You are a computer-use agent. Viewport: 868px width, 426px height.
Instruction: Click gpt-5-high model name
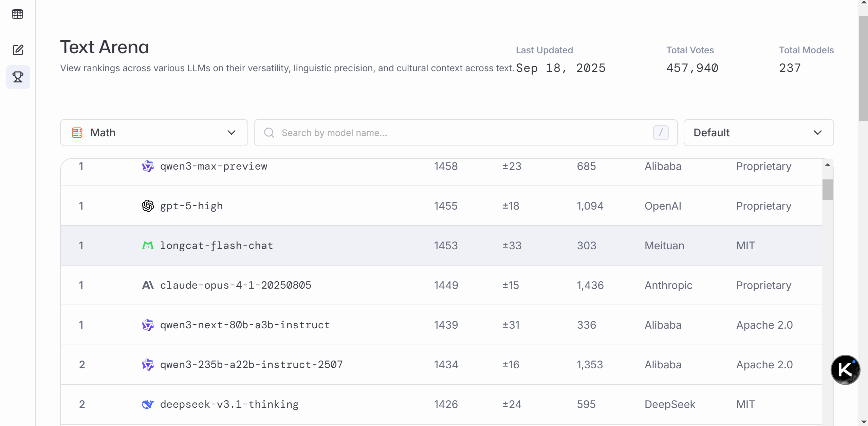(x=191, y=206)
